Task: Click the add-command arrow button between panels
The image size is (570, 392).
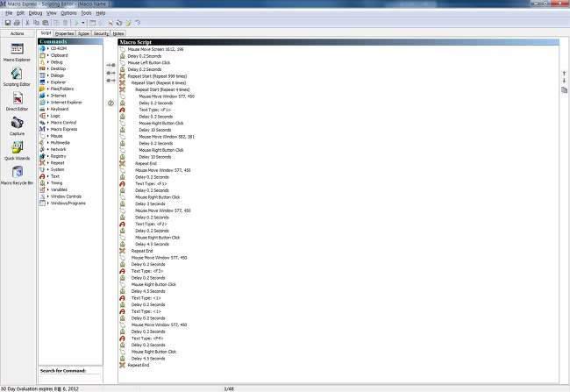Action: pyautogui.click(x=110, y=65)
